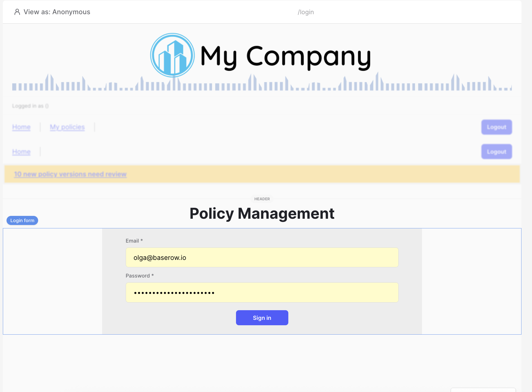Select the HEADER section badge
Viewport: 532px width, 392px height.
262,199
